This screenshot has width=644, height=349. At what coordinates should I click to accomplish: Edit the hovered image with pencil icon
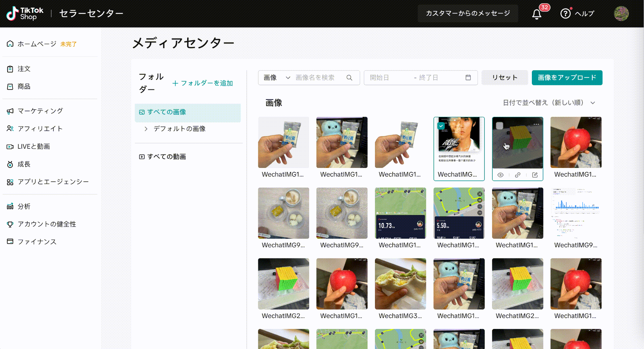coord(535,175)
